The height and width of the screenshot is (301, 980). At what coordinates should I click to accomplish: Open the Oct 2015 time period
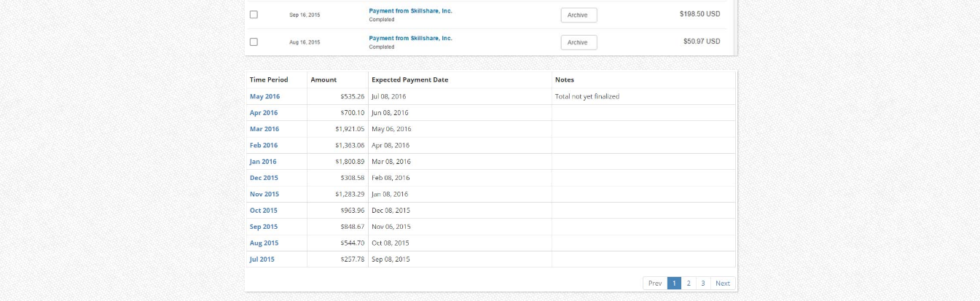tap(264, 211)
